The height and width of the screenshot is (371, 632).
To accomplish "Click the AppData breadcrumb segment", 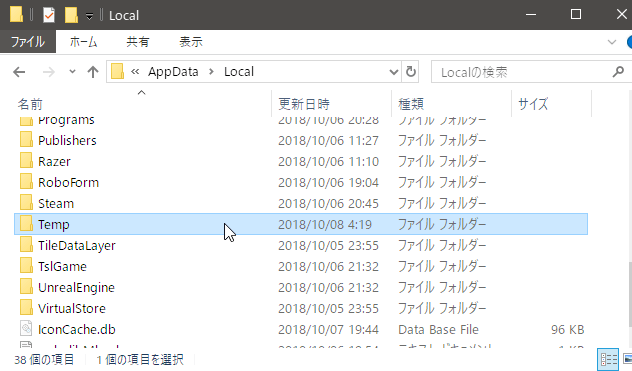I will [173, 72].
